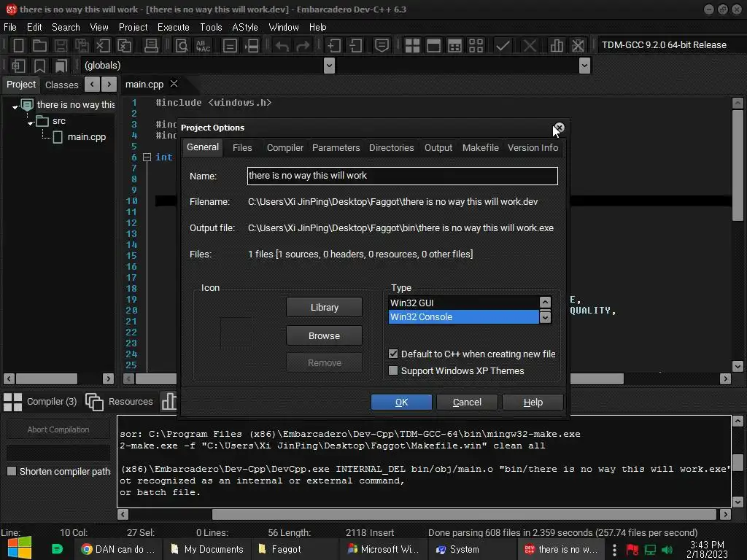Open the Tools menu

point(211,27)
